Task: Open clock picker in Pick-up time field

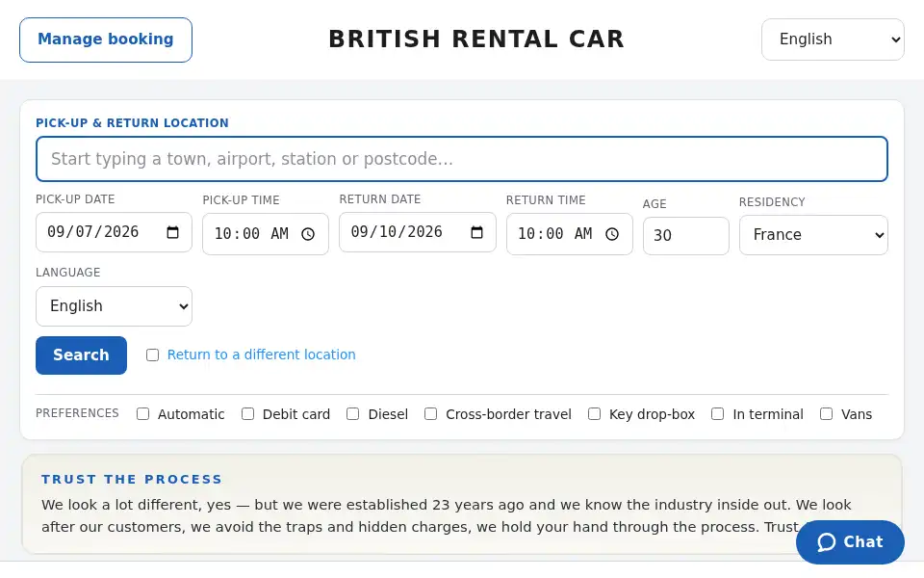Action: (x=308, y=234)
